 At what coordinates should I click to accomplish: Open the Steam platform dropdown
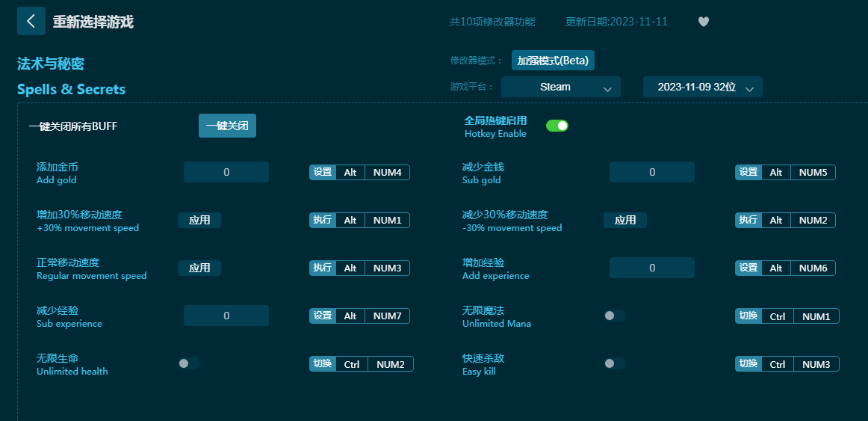[x=560, y=87]
